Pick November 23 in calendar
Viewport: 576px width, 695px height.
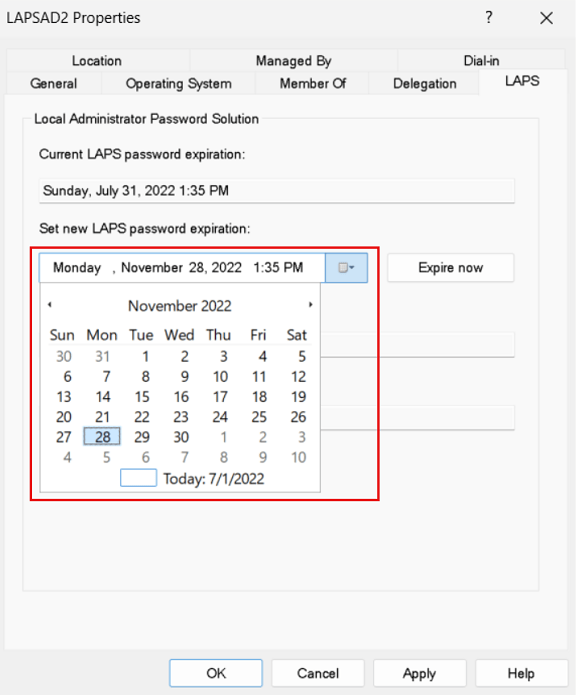coord(181,417)
